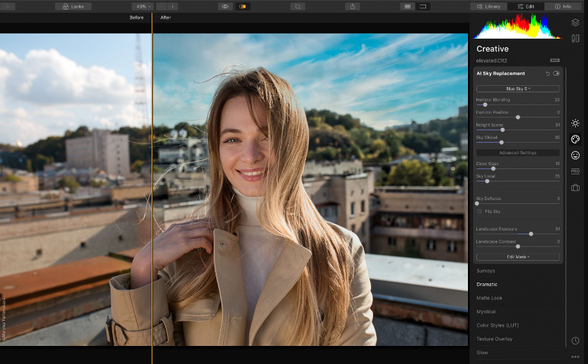The width and height of the screenshot is (588, 364).
Task: Toggle the before/after compare split button
Action: tap(243, 6)
